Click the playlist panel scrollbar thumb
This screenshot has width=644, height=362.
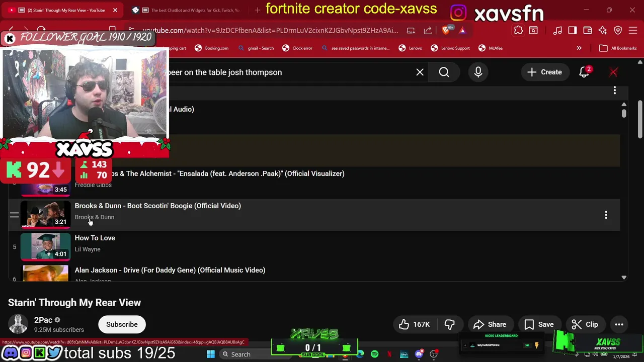click(x=624, y=114)
